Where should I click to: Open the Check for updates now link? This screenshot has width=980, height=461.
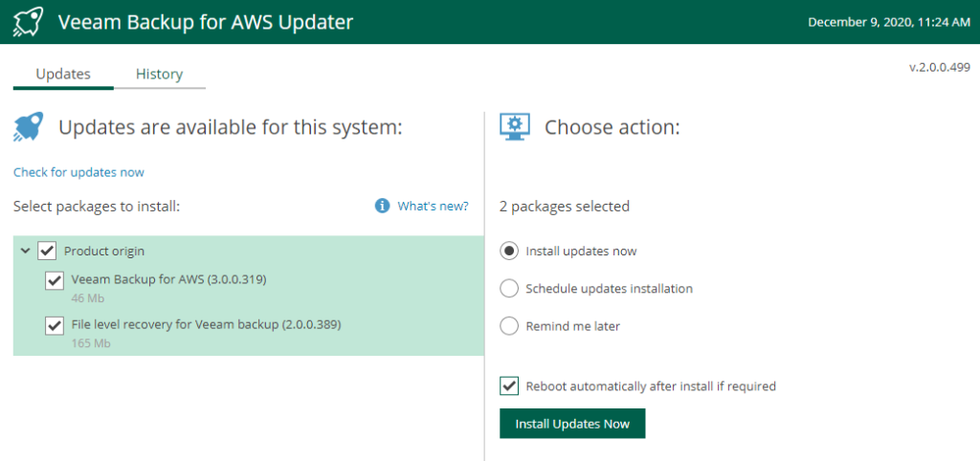(78, 172)
